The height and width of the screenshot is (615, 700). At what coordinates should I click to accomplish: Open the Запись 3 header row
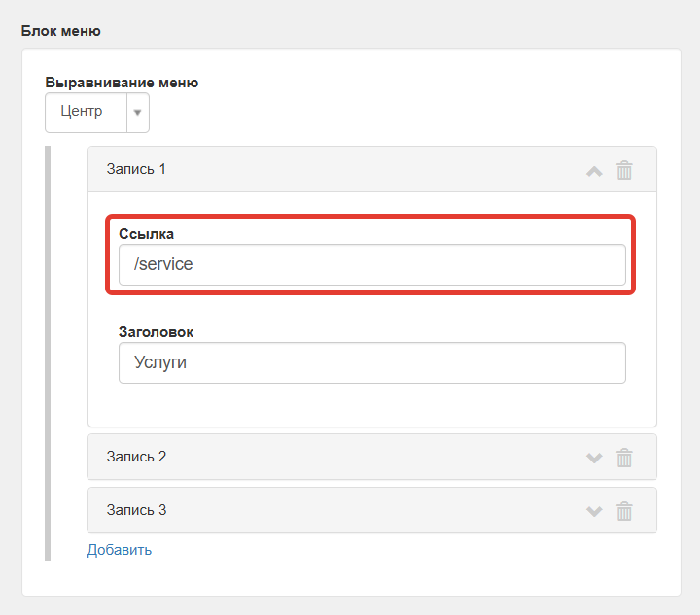coord(372,510)
